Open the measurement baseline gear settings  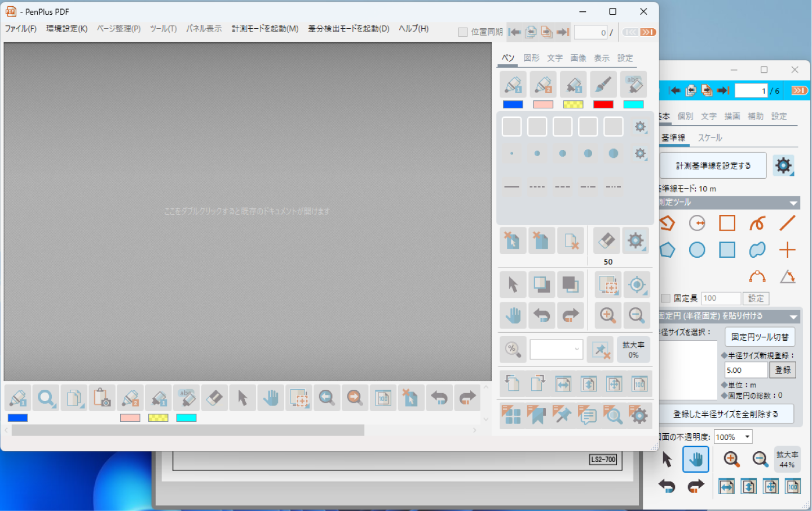(783, 166)
